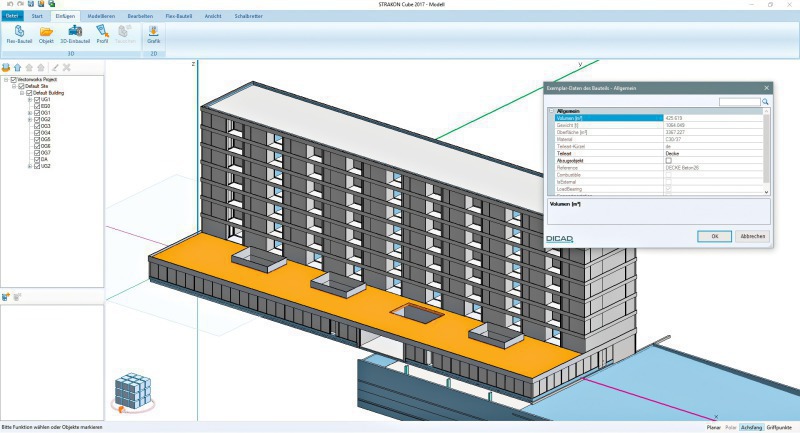The width and height of the screenshot is (800, 433).
Task: Click the greyed Tauschen icon
Action: [x=125, y=31]
